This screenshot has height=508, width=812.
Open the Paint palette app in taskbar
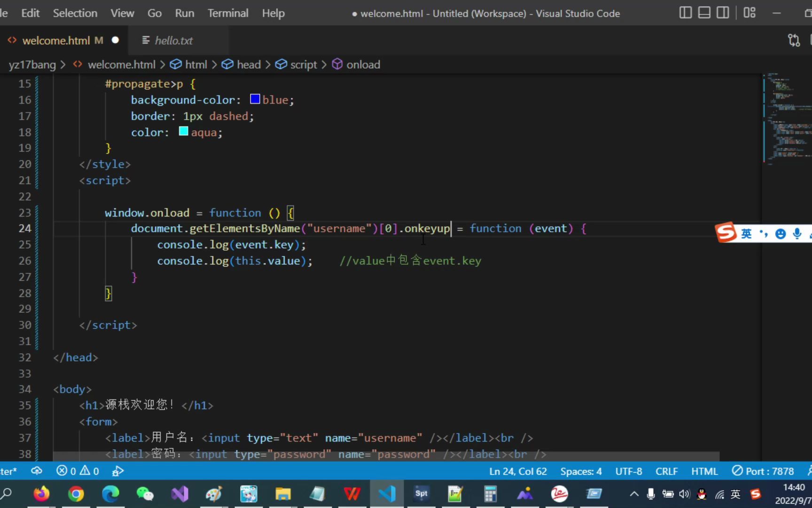[214, 494]
